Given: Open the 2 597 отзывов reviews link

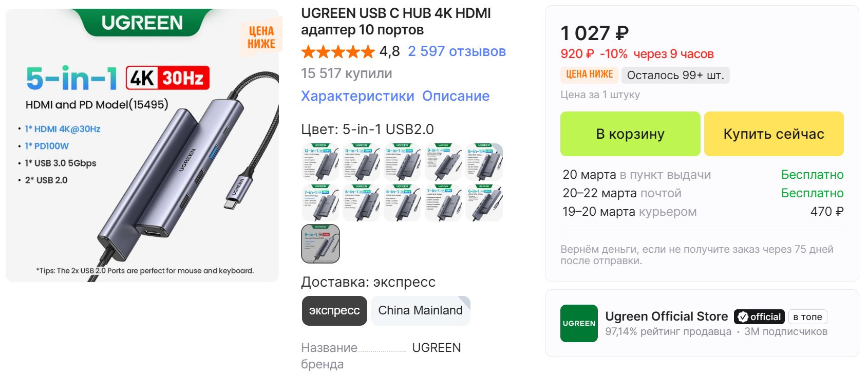Looking at the screenshot, I should (x=457, y=51).
